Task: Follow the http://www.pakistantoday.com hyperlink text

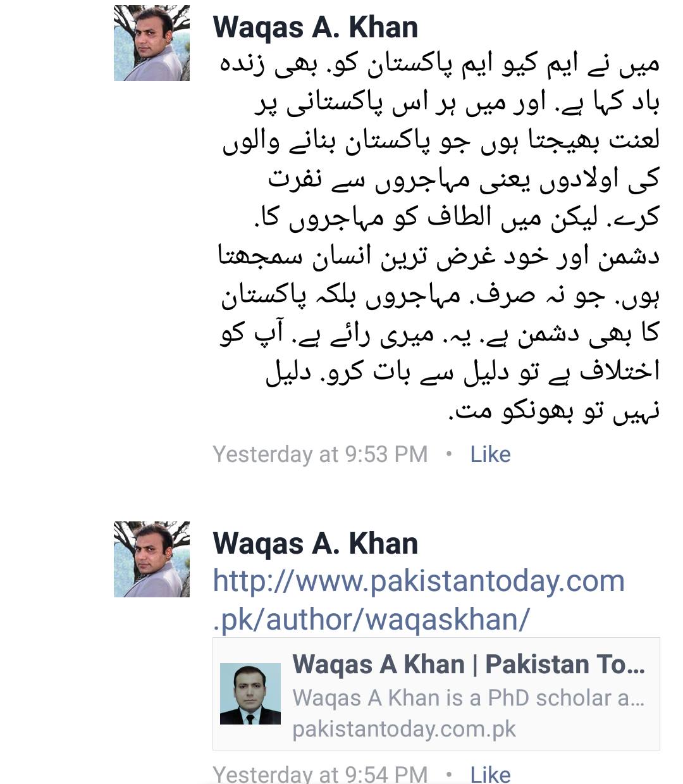Action: 419,581
